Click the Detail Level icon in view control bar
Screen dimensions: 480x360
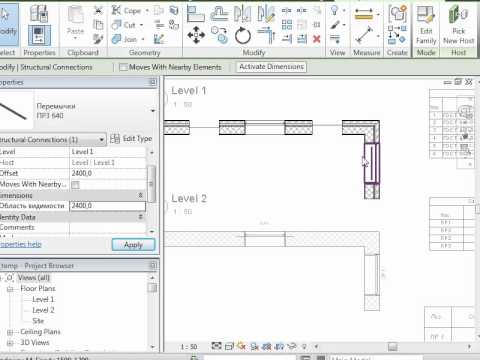216,347
